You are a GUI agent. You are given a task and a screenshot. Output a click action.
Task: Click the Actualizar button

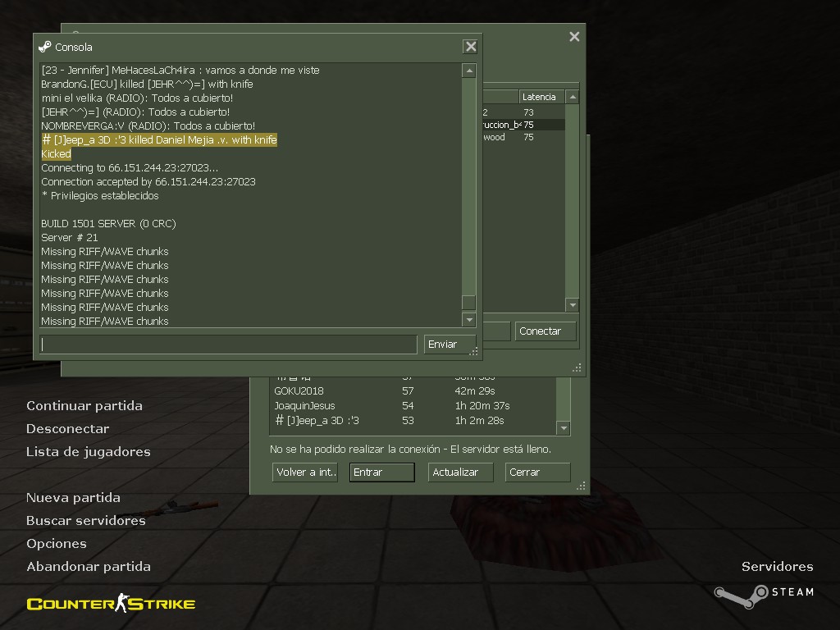coord(461,472)
